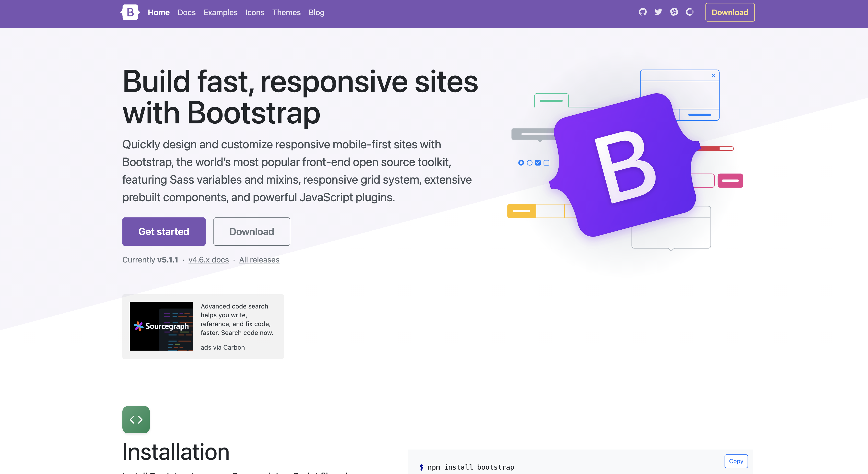This screenshot has height=474, width=868.
Task: Click the Sourcegraph ad description text
Action: (x=237, y=319)
